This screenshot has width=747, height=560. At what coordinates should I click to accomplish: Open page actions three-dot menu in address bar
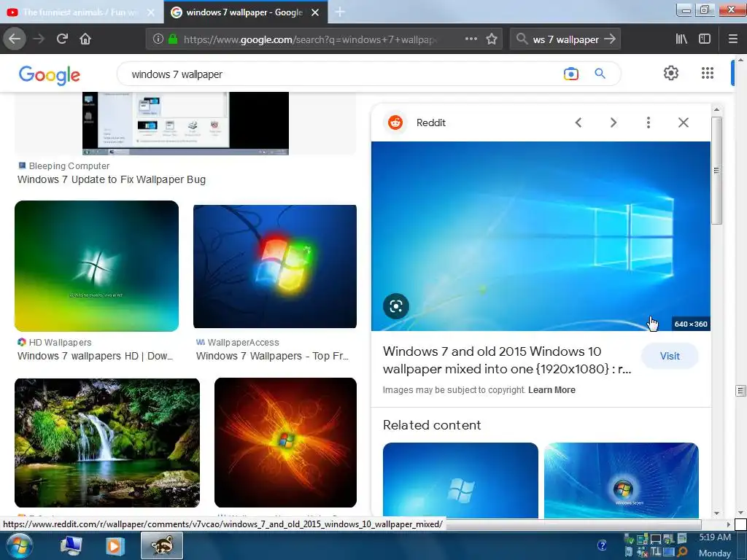[x=471, y=39]
